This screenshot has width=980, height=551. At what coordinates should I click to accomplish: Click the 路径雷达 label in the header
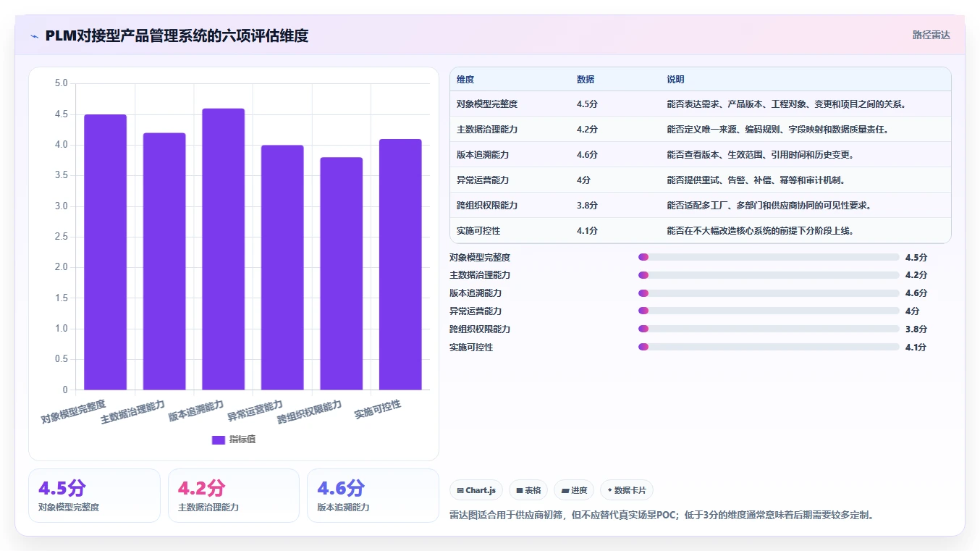(x=931, y=35)
